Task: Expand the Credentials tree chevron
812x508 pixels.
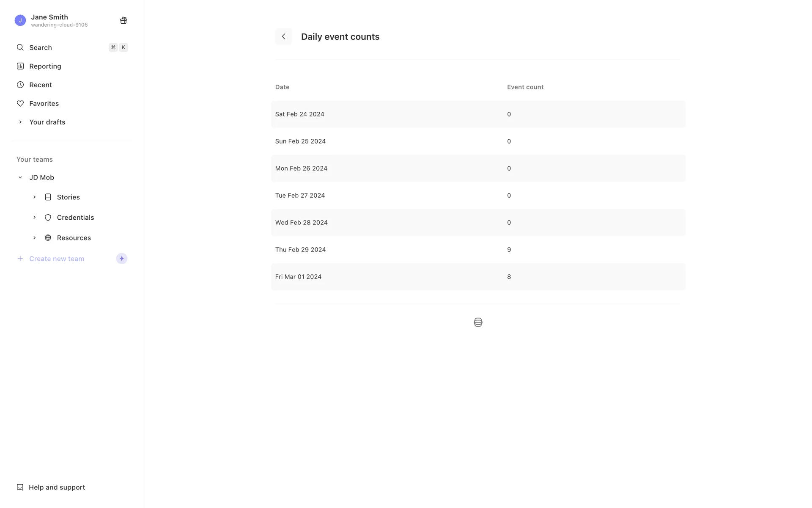Action: [x=35, y=218]
